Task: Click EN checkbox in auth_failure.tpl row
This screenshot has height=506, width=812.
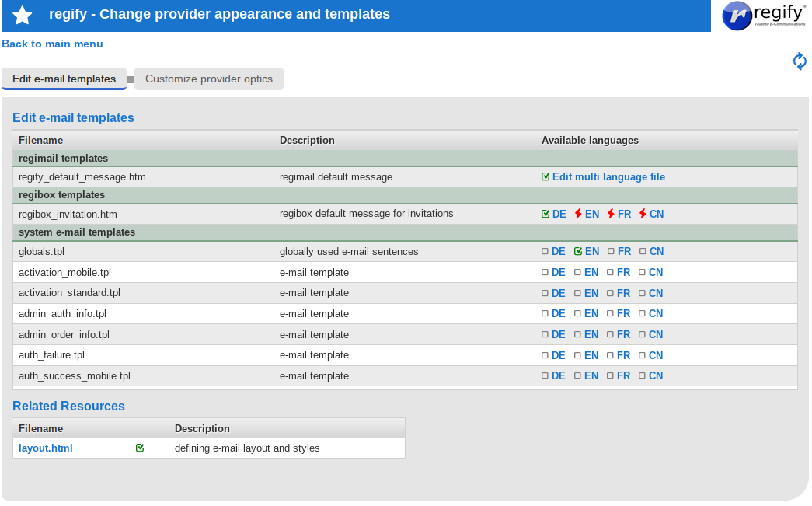Action: [x=577, y=355]
